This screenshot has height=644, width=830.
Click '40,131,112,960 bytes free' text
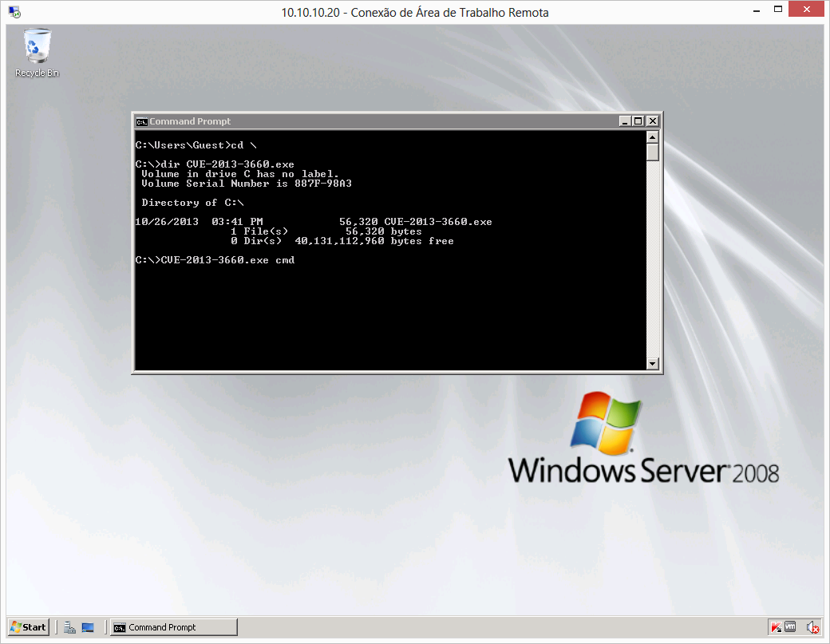coord(374,241)
